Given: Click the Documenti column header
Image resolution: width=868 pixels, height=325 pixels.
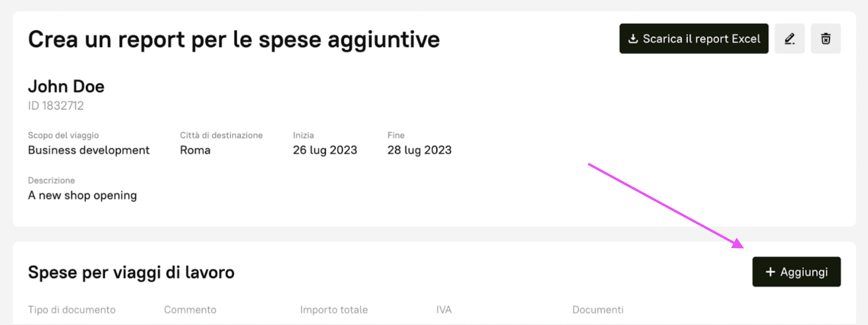Looking at the screenshot, I should 598,310.
